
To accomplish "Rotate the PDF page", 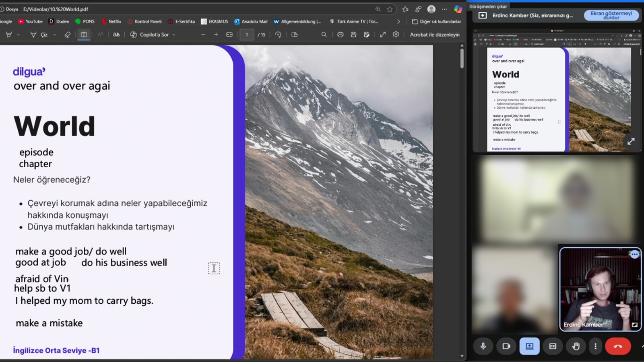I will [x=278, y=35].
